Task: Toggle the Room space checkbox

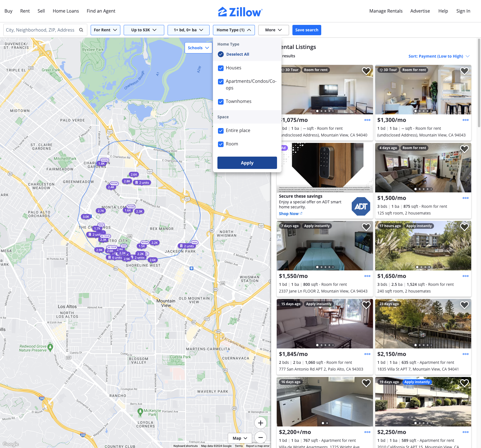Action: (221, 144)
